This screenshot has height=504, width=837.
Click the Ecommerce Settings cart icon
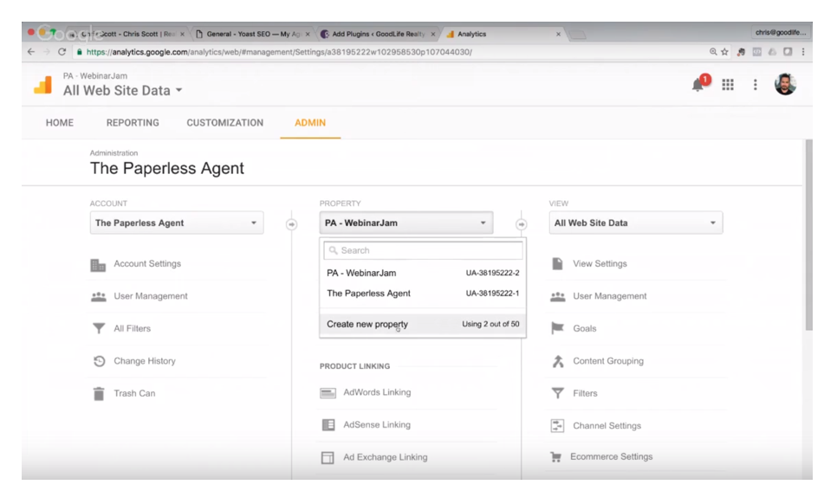(x=555, y=457)
